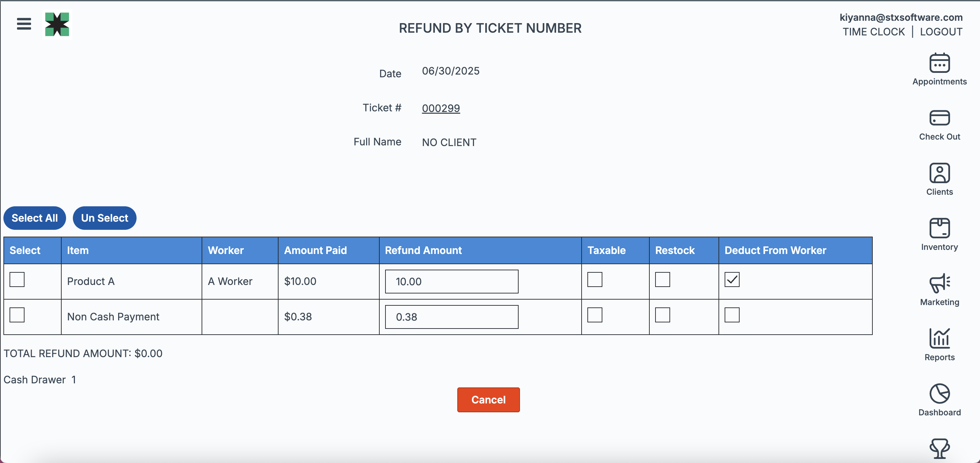
Task: Enable Restock for Product A
Action: (x=662, y=280)
